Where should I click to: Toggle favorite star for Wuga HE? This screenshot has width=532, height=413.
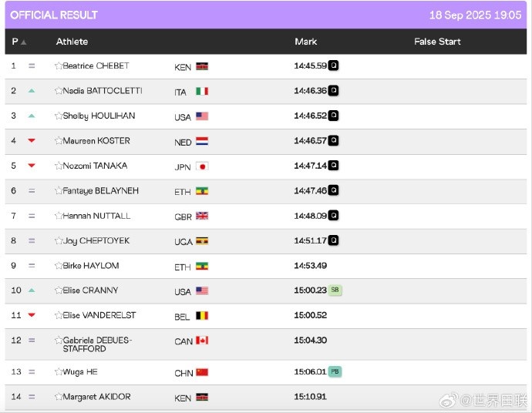click(x=58, y=372)
